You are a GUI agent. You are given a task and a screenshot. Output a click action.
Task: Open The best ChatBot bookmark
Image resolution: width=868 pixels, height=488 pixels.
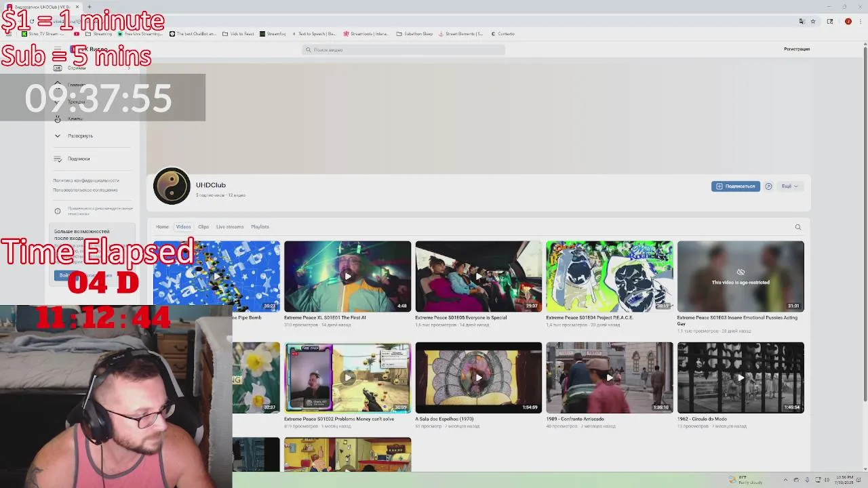pos(193,34)
